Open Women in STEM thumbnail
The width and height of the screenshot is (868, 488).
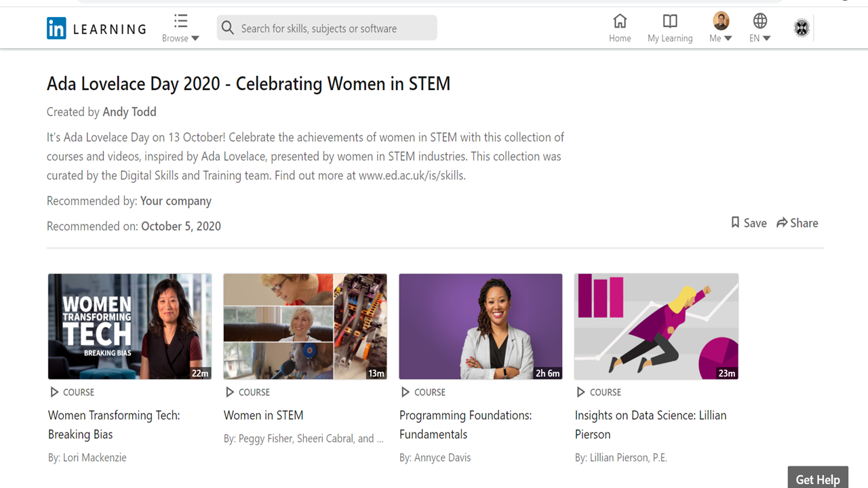pos(305,327)
